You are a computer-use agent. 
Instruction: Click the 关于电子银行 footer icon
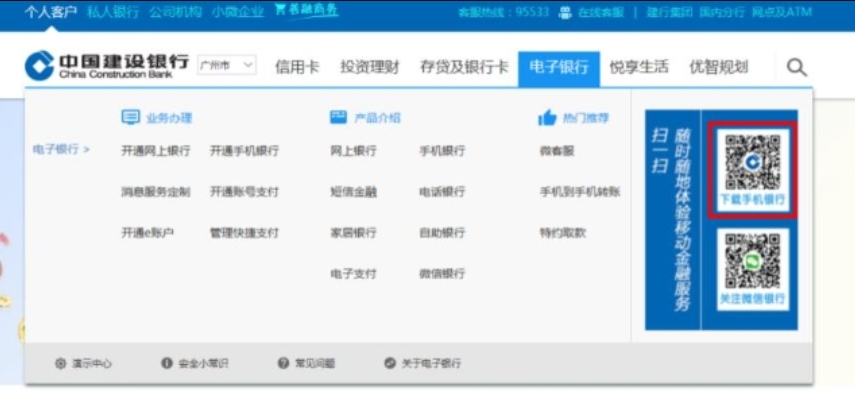tap(389, 363)
